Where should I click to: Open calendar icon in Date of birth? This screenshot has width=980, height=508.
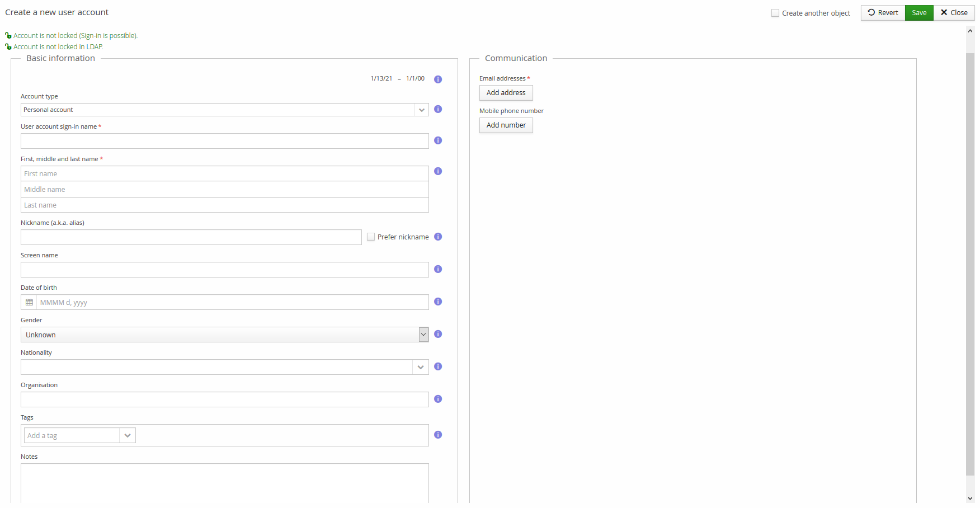[x=29, y=302]
